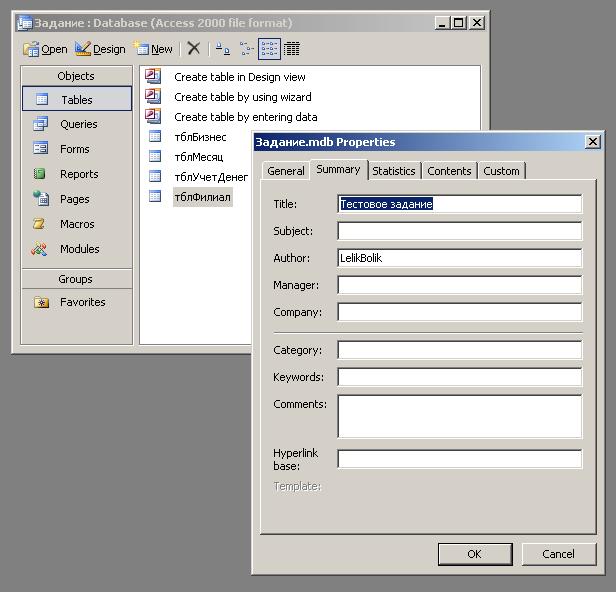The width and height of the screenshot is (616, 592).
Task: Click the Hyperlink base input field
Action: tap(459, 459)
